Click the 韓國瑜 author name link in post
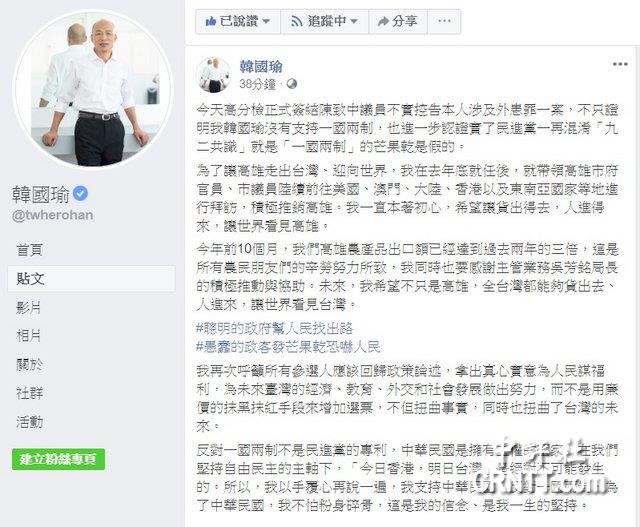 pyautogui.click(x=261, y=67)
